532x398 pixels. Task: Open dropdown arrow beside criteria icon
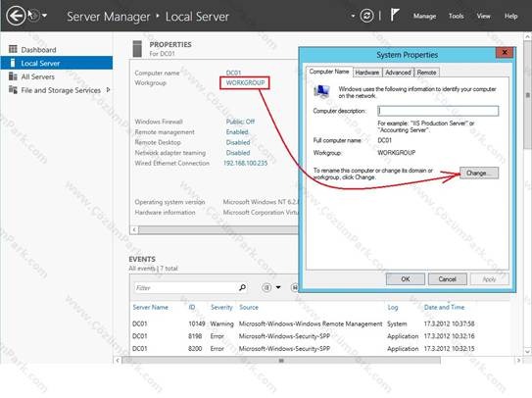coord(278,287)
